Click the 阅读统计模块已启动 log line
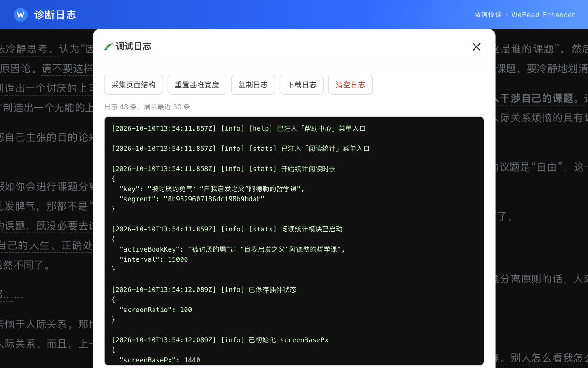This screenshot has height=368, width=588. click(x=227, y=229)
